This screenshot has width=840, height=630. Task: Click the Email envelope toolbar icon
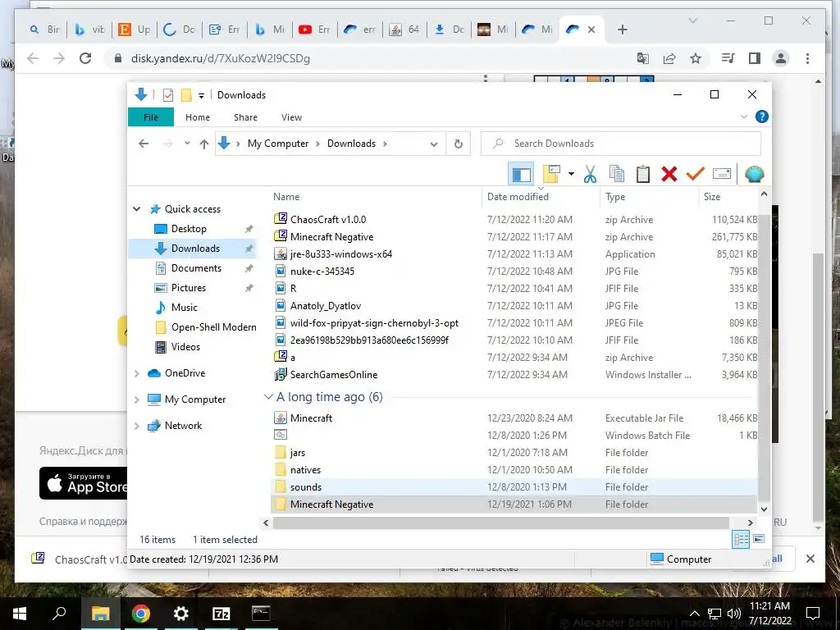click(x=722, y=174)
